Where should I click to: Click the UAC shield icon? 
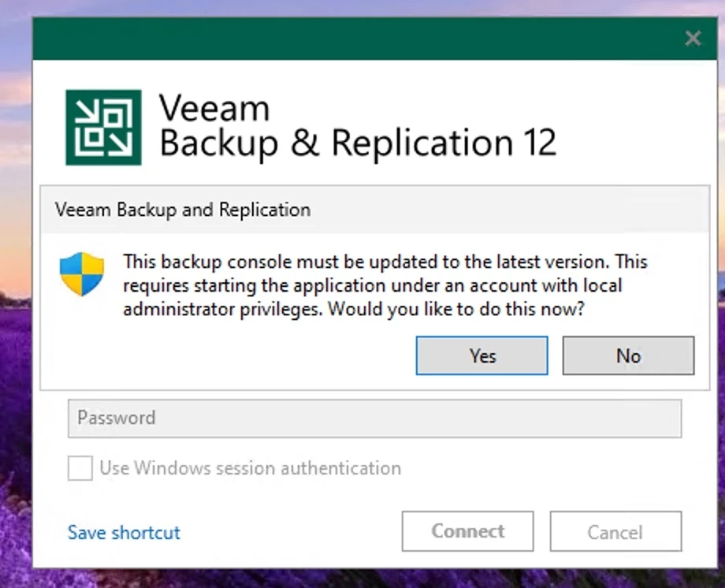pos(82,274)
